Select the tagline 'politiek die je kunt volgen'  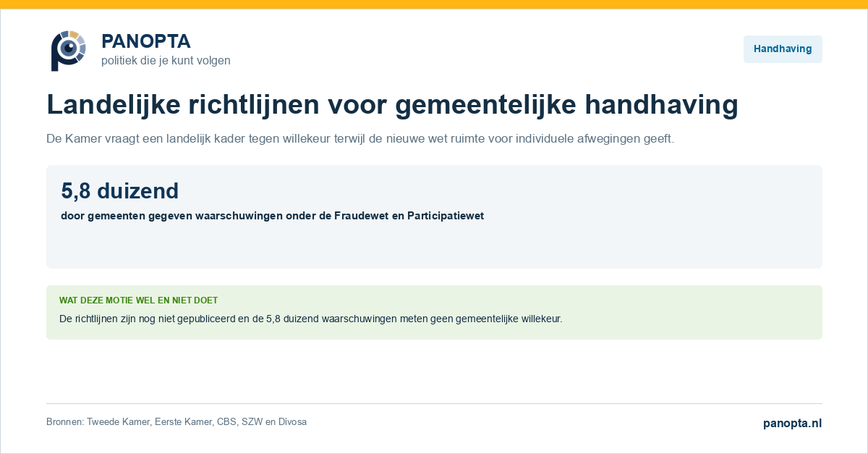click(x=166, y=61)
